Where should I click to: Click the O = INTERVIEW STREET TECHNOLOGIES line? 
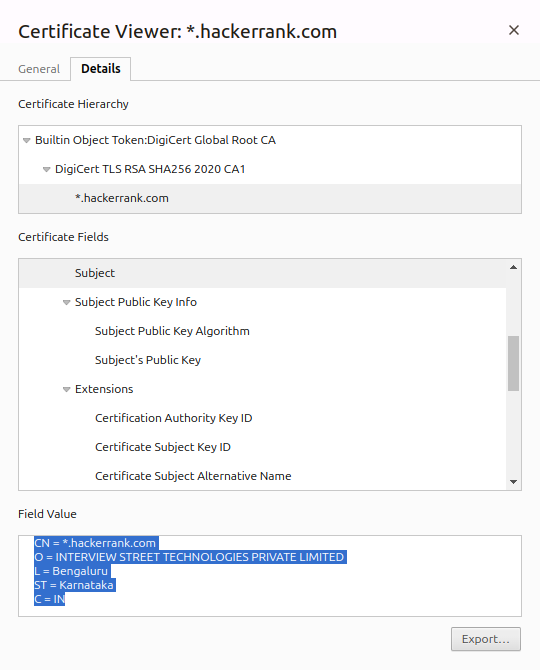coord(190,557)
